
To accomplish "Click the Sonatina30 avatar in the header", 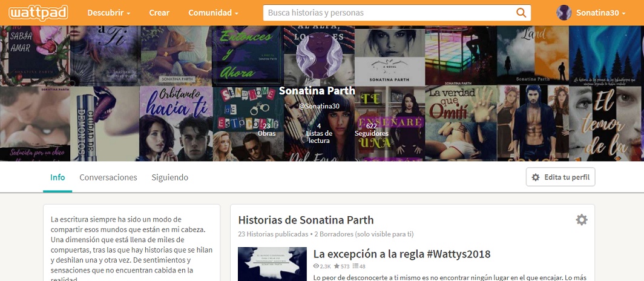I will [x=564, y=13].
